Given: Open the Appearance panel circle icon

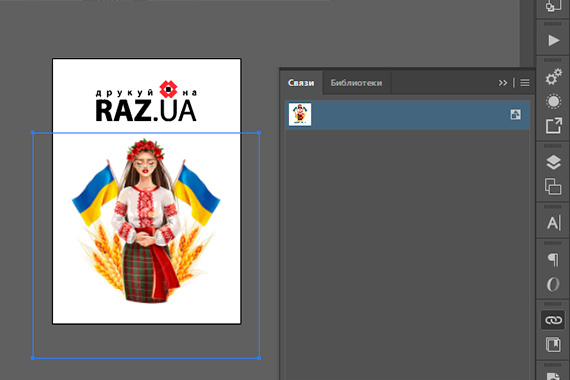Looking at the screenshot, I should (553, 101).
